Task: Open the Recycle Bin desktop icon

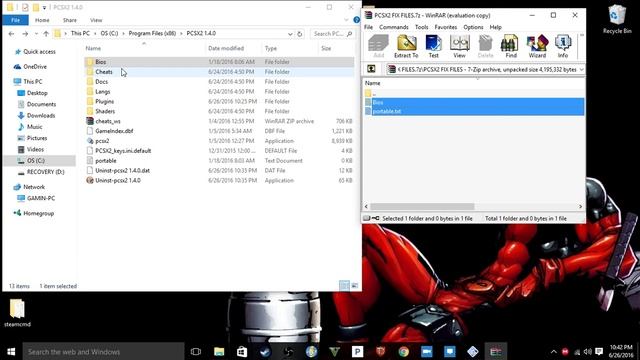Action: point(617,20)
